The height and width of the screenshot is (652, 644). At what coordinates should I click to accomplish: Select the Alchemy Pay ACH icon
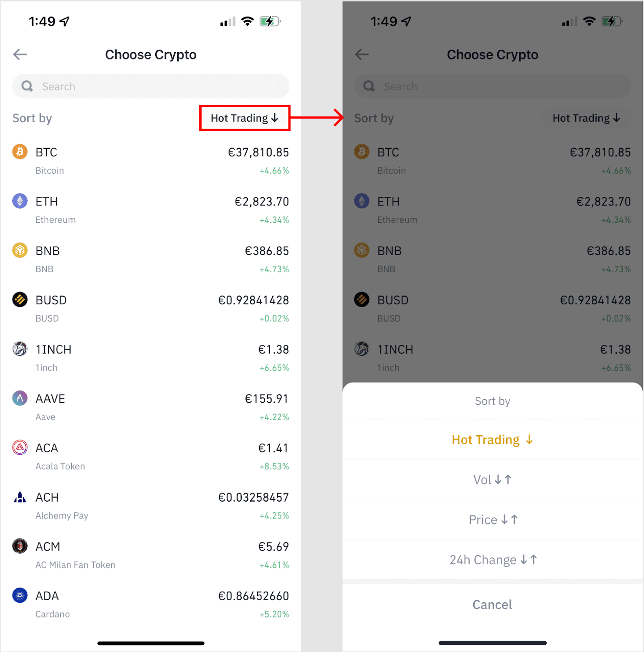point(20,497)
